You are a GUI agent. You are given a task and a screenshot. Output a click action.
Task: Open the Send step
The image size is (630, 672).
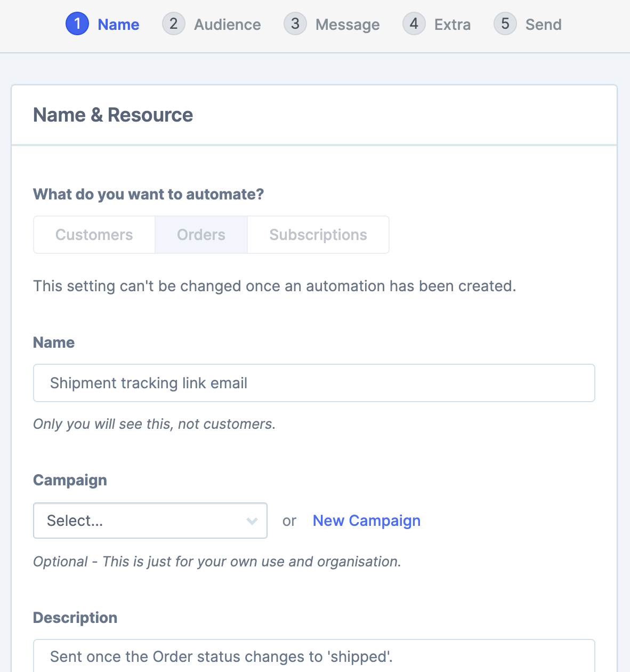click(543, 25)
